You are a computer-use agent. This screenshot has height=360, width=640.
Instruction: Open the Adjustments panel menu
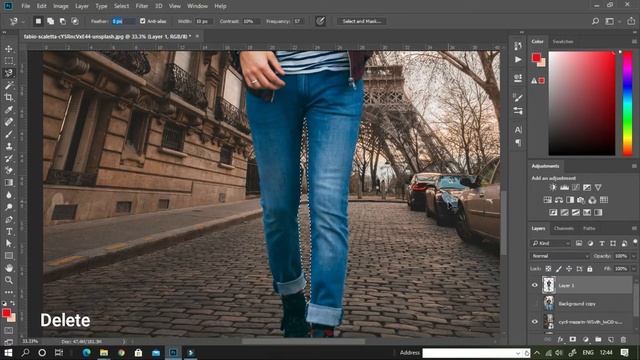(x=634, y=166)
